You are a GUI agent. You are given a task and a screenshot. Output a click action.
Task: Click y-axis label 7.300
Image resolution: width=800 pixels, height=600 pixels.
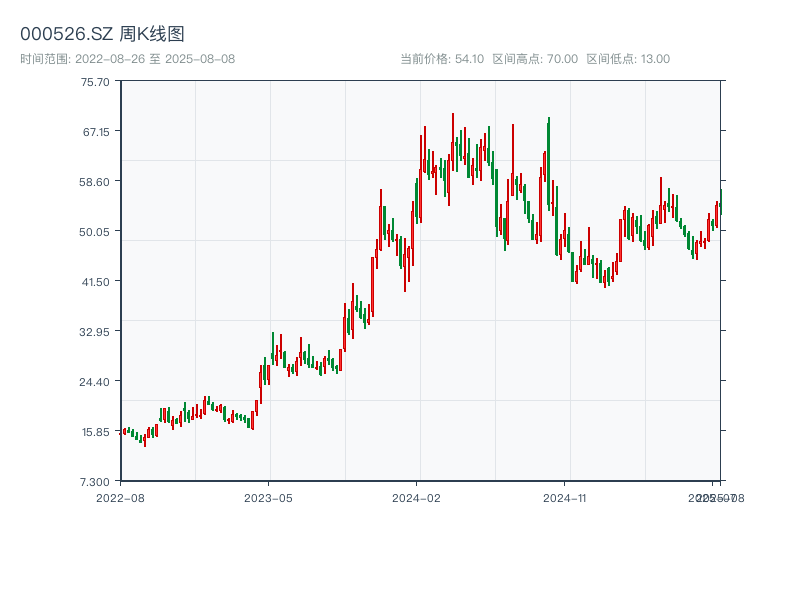click(x=95, y=482)
